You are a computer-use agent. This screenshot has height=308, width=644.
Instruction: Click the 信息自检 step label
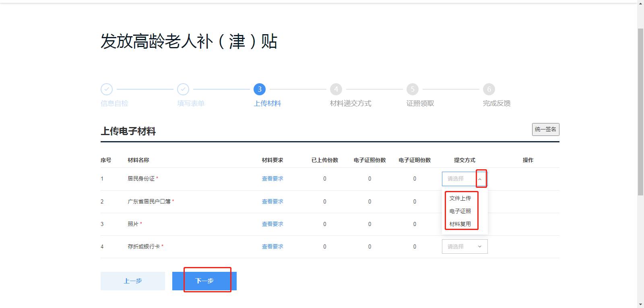click(114, 103)
